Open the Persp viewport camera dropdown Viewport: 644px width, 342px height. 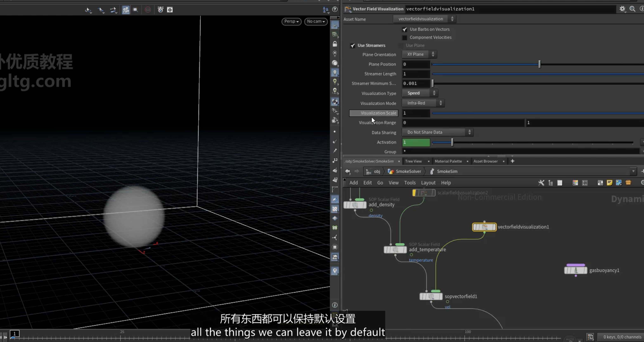click(x=291, y=21)
